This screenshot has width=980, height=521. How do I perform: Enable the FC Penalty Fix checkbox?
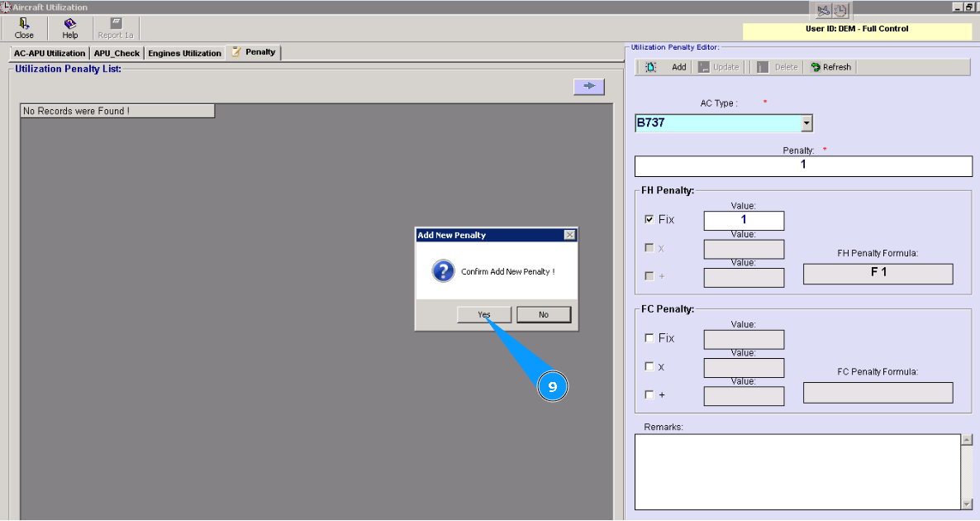[x=649, y=337]
